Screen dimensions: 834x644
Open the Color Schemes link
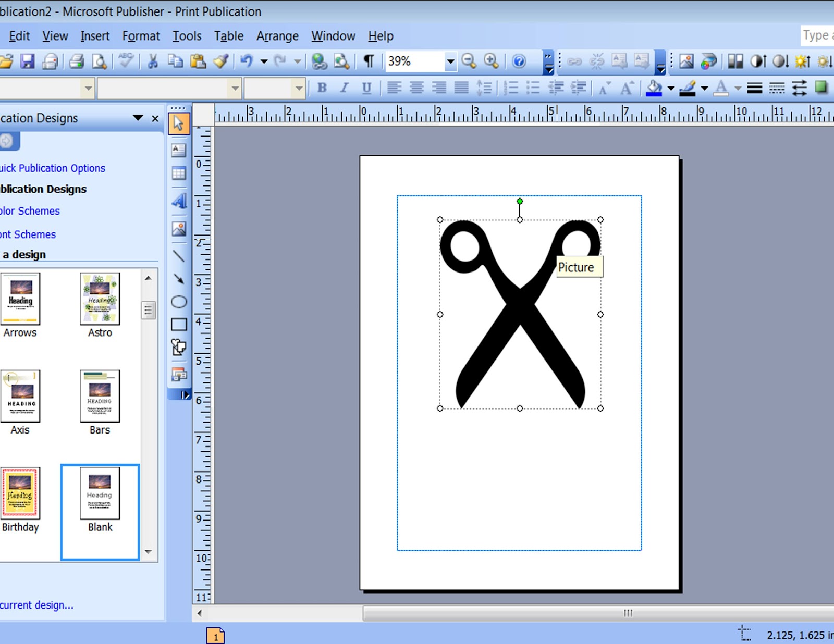click(x=30, y=210)
